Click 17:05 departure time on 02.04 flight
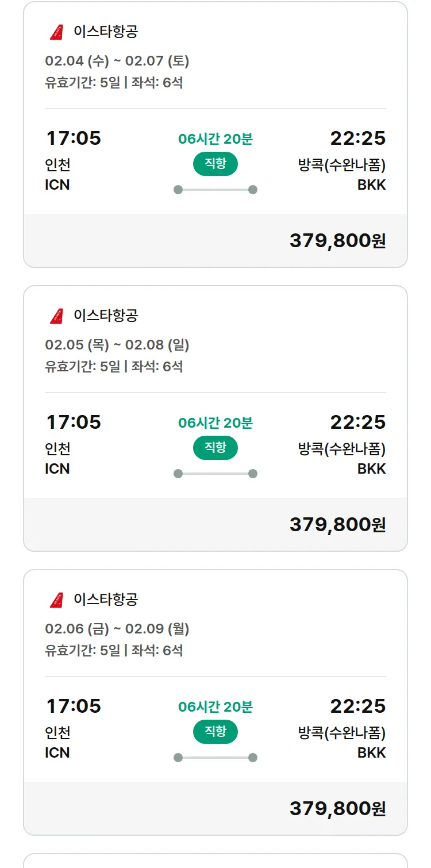The image size is (431, 868). [x=74, y=139]
